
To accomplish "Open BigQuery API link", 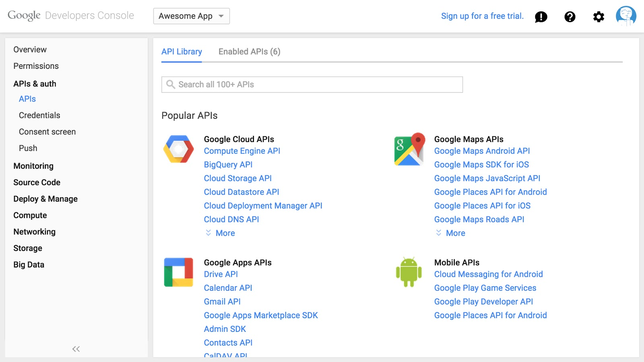I will pyautogui.click(x=228, y=165).
